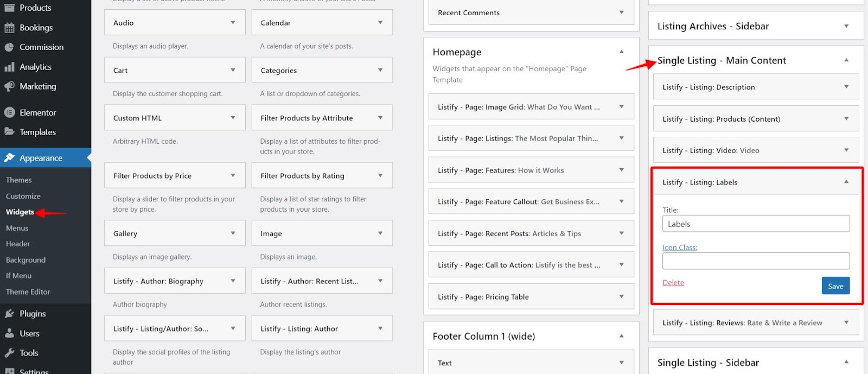This screenshot has width=868, height=374.
Task: Open the Icon Class link
Action: (x=680, y=248)
